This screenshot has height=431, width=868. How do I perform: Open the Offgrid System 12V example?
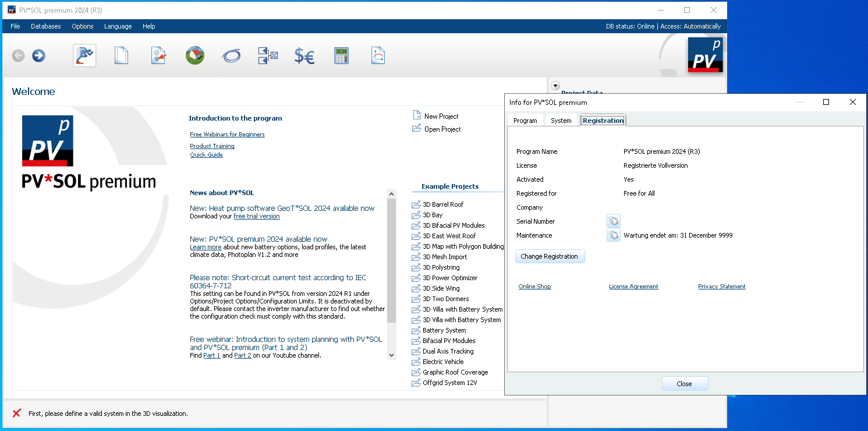(450, 383)
